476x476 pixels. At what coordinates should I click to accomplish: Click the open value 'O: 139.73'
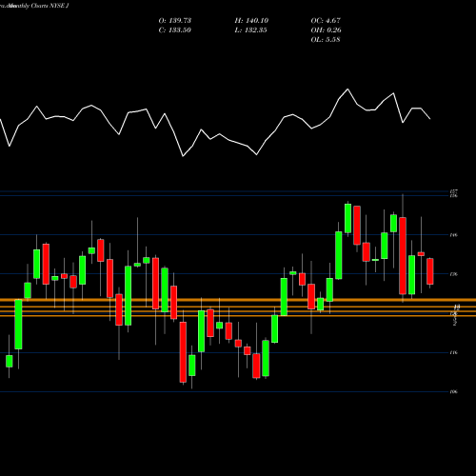175,21
